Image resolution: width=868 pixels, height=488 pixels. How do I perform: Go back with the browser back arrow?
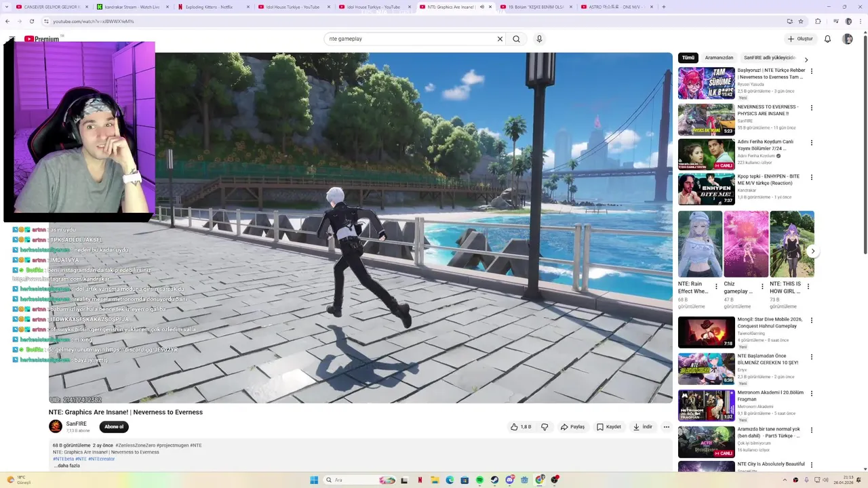point(9,21)
